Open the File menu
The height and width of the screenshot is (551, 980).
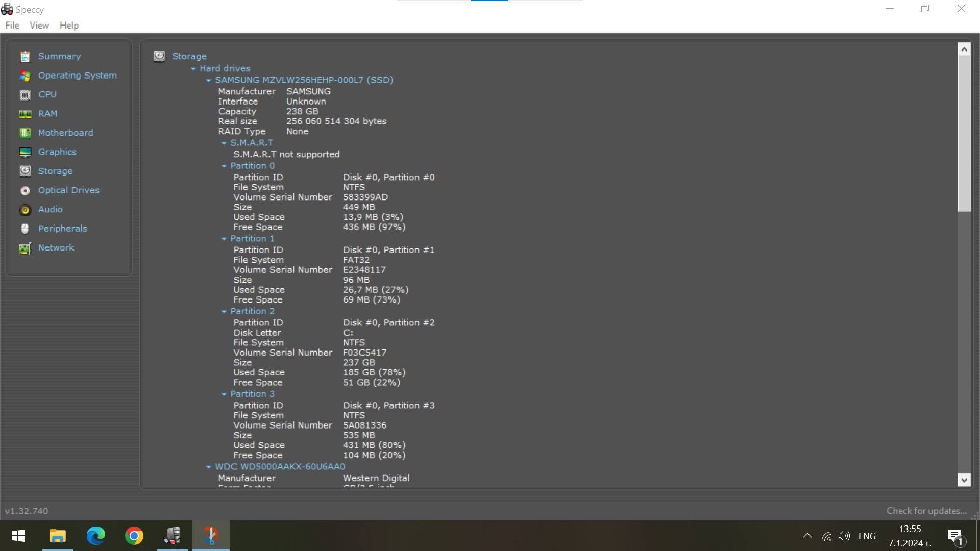click(x=12, y=26)
